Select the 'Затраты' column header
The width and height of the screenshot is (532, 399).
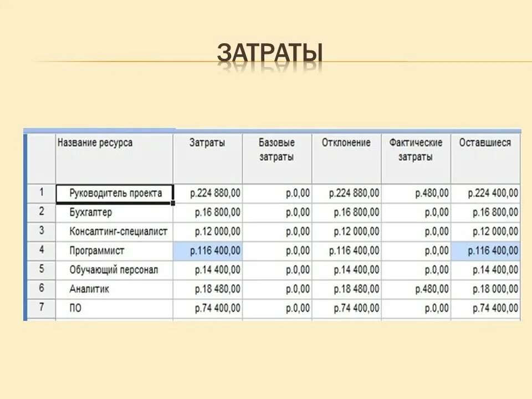[208, 158]
